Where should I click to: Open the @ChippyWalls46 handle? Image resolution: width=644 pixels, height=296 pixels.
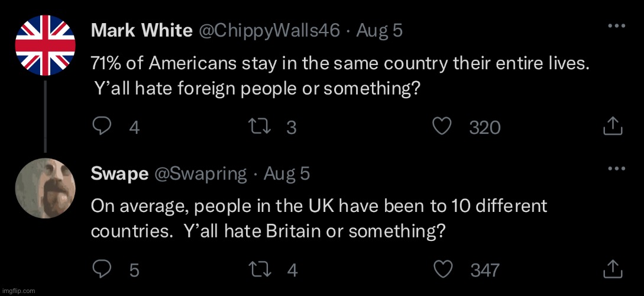[x=269, y=31]
